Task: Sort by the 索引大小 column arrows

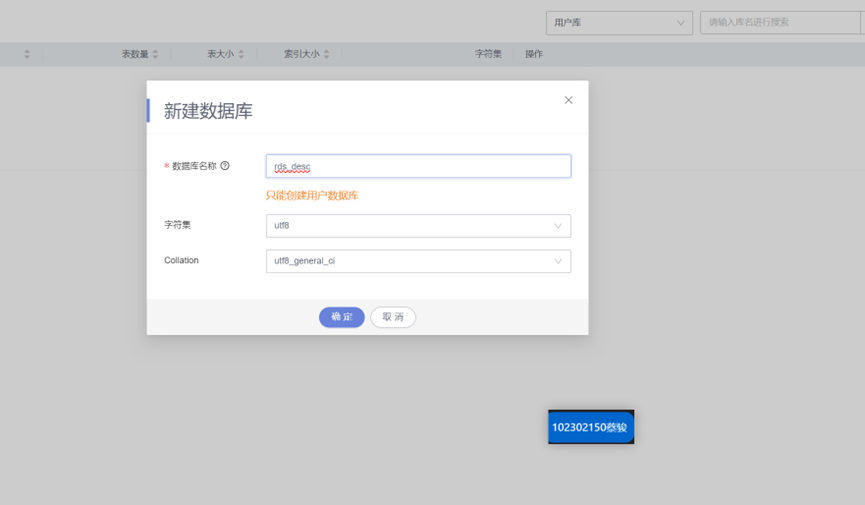Action: 327,54
